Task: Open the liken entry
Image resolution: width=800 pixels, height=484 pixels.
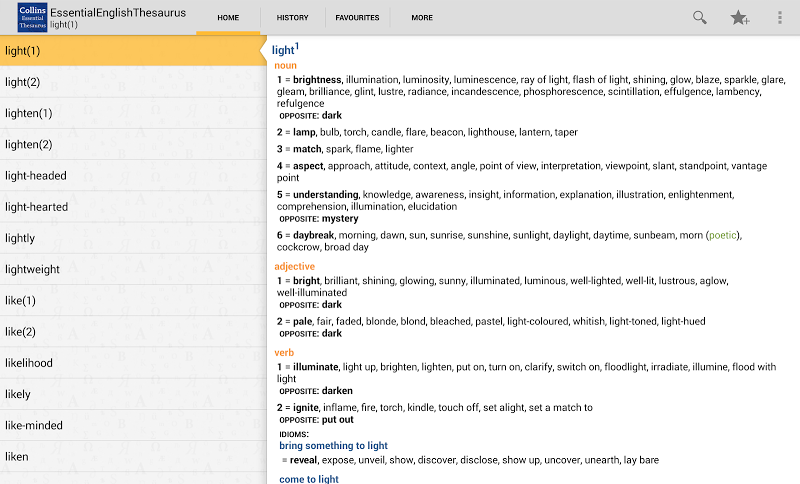Action: pyautogui.click(x=133, y=456)
